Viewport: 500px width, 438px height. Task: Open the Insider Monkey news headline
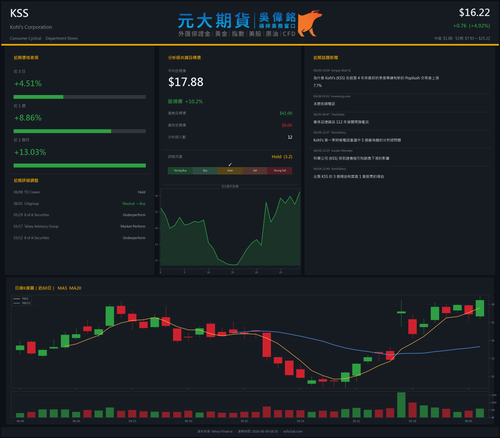click(351, 158)
